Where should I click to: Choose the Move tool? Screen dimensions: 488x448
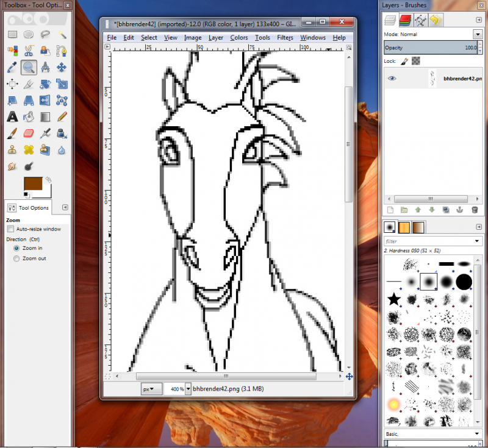pos(62,68)
